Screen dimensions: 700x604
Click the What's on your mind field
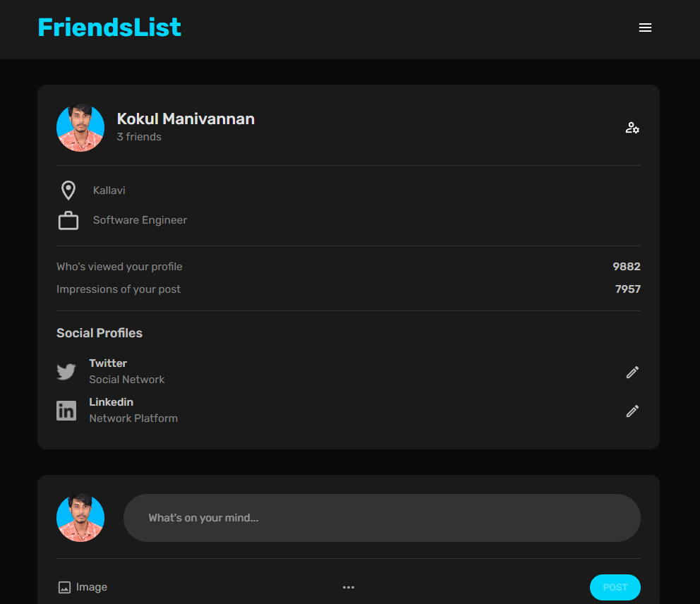[x=382, y=517]
